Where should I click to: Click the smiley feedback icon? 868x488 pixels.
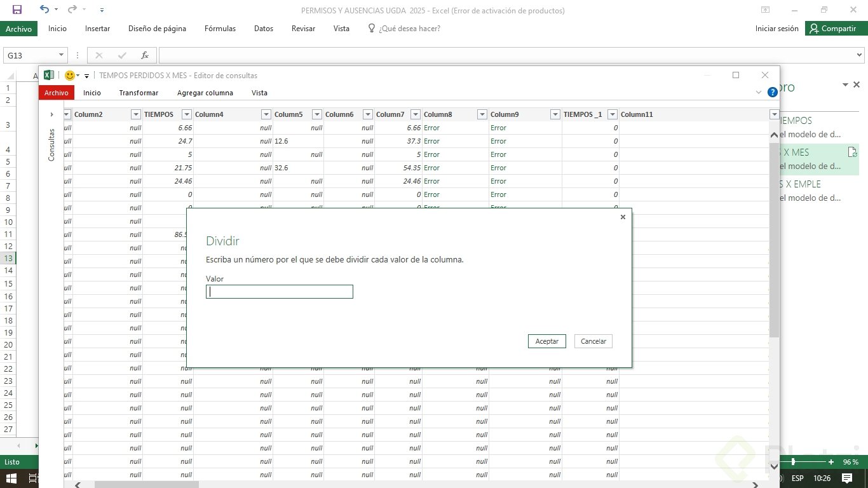tap(70, 76)
